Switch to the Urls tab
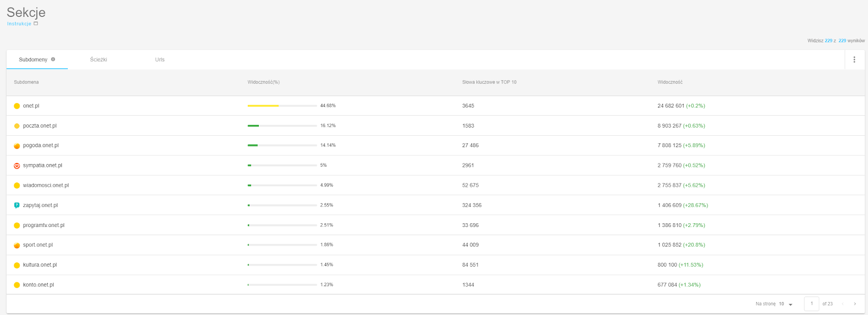The height and width of the screenshot is (315, 868). [x=159, y=60]
